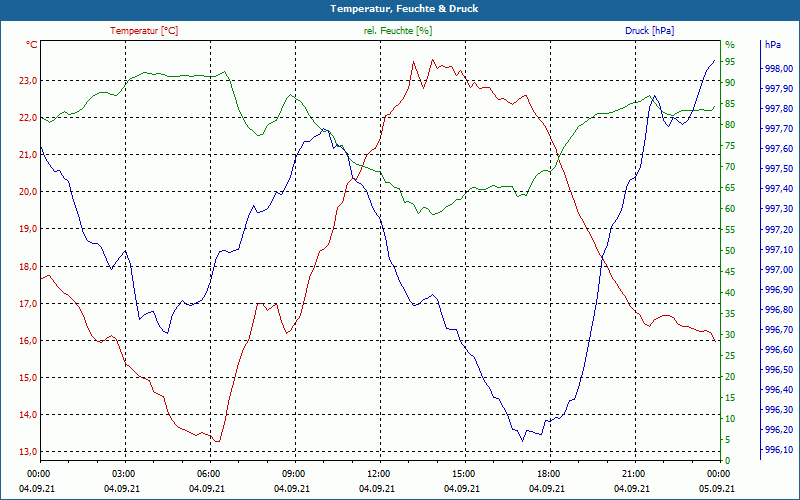Click the '03:00' time axis label
Viewport: 800px width, 500px height.
122,473
